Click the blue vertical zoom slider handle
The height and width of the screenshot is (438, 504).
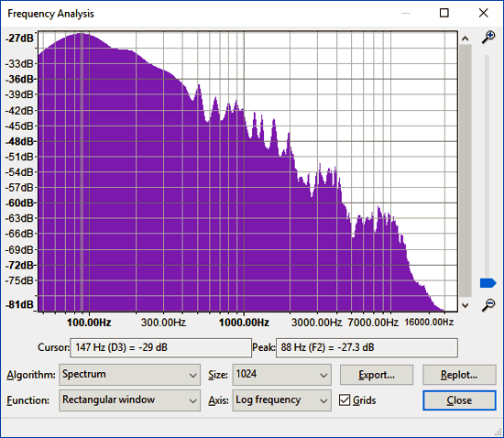pyautogui.click(x=488, y=283)
